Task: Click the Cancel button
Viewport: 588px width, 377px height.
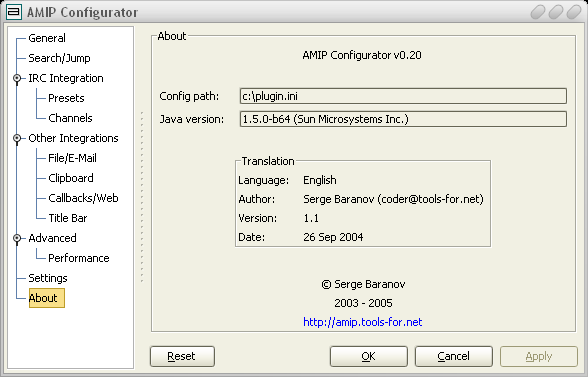Action: point(453,356)
